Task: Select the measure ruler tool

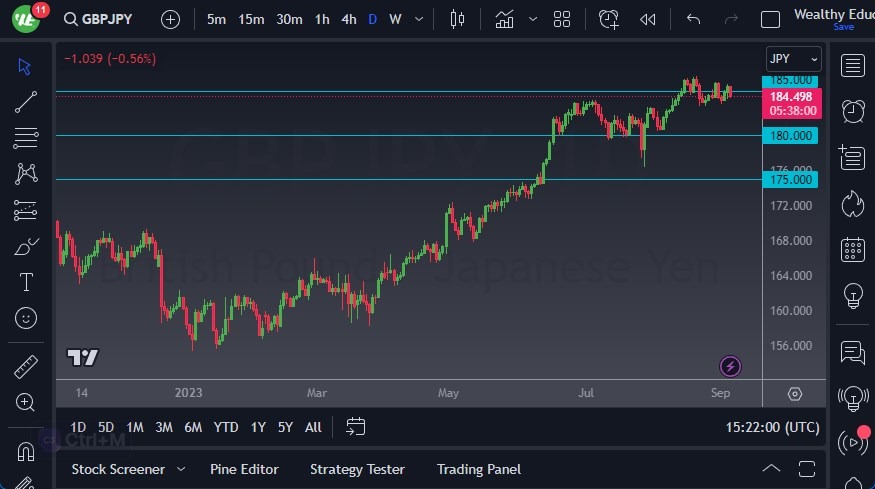Action: pos(26,366)
